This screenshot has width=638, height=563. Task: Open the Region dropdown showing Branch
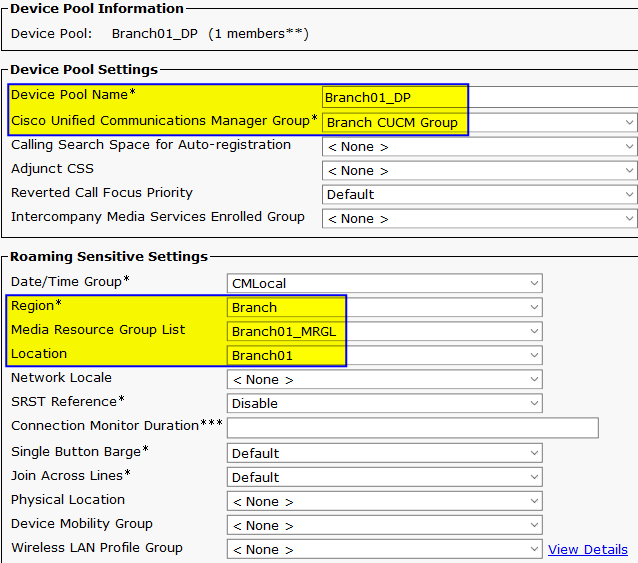coord(385,307)
